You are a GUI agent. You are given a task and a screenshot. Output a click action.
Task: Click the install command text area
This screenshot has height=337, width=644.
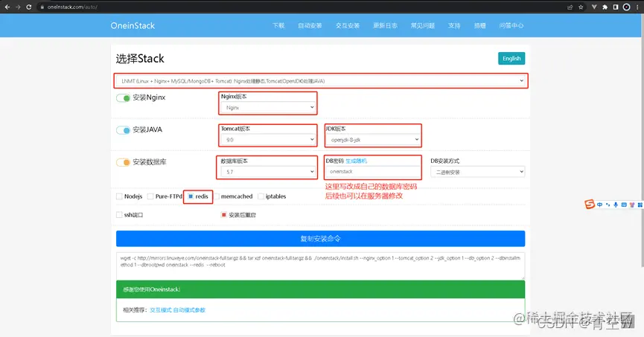click(x=320, y=266)
